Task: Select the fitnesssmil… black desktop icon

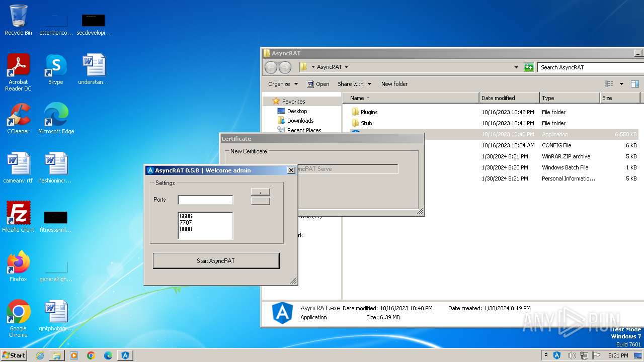Action: 56,221
